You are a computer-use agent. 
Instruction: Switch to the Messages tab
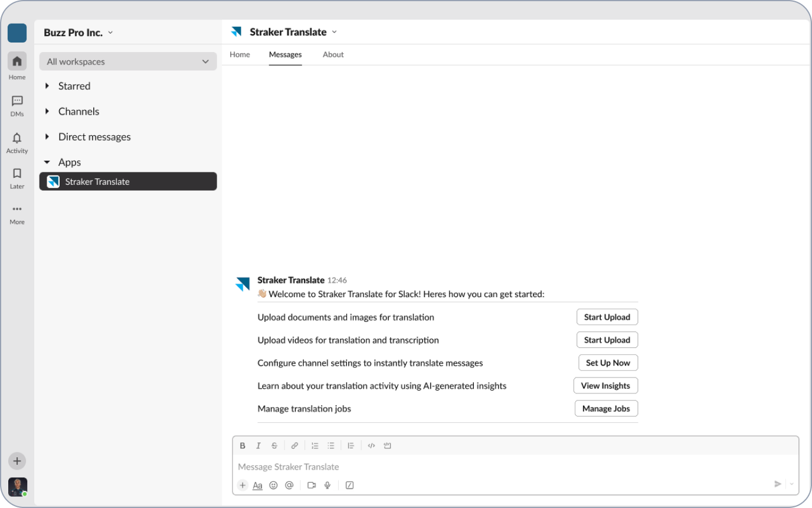285,54
